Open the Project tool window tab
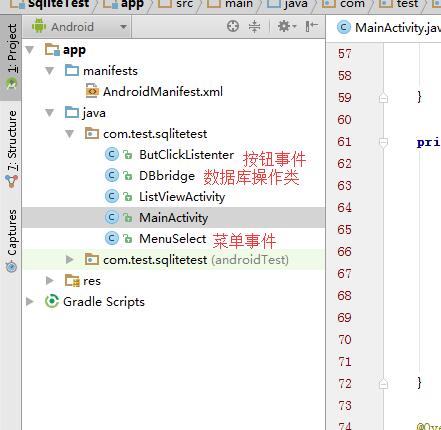Screen dimensions: 441x430 (x=11, y=57)
